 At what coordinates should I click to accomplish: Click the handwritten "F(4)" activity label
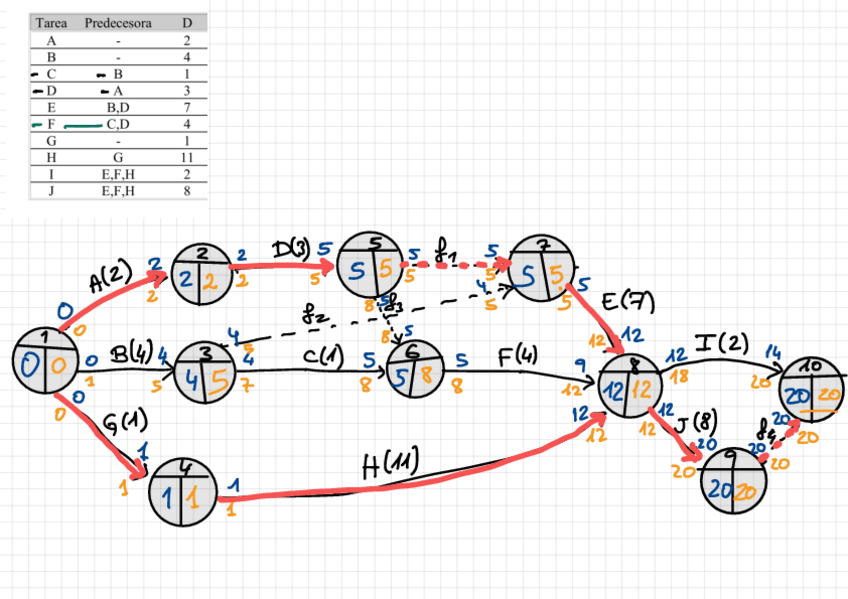click(517, 356)
